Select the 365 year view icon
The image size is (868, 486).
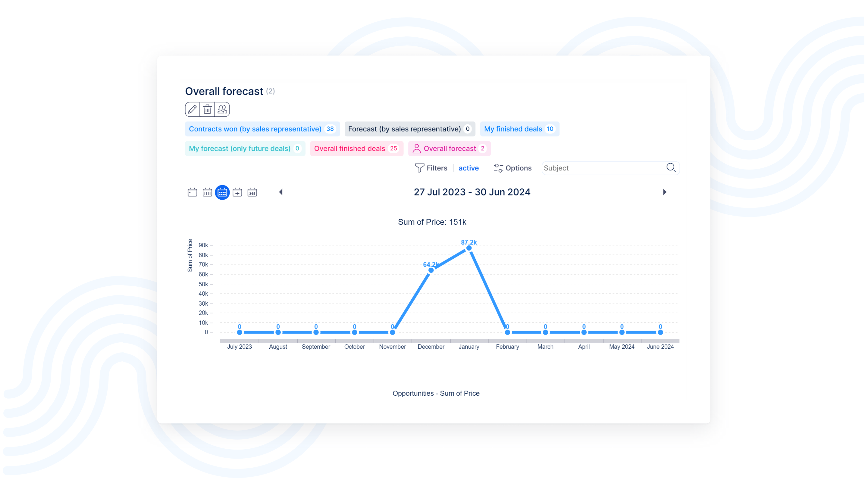pyautogui.click(x=252, y=192)
